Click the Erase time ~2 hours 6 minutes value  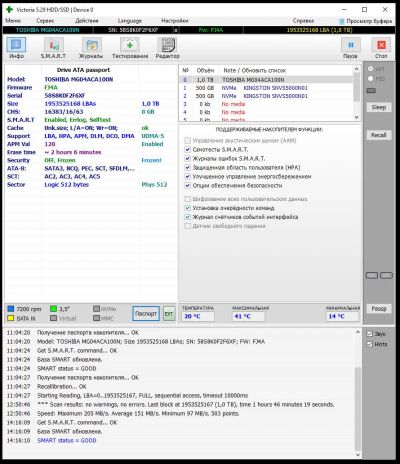(x=73, y=152)
